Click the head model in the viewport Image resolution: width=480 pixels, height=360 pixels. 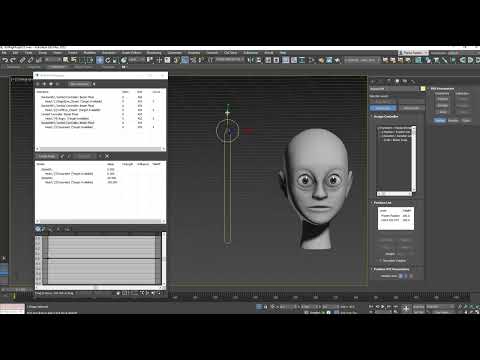(315, 188)
